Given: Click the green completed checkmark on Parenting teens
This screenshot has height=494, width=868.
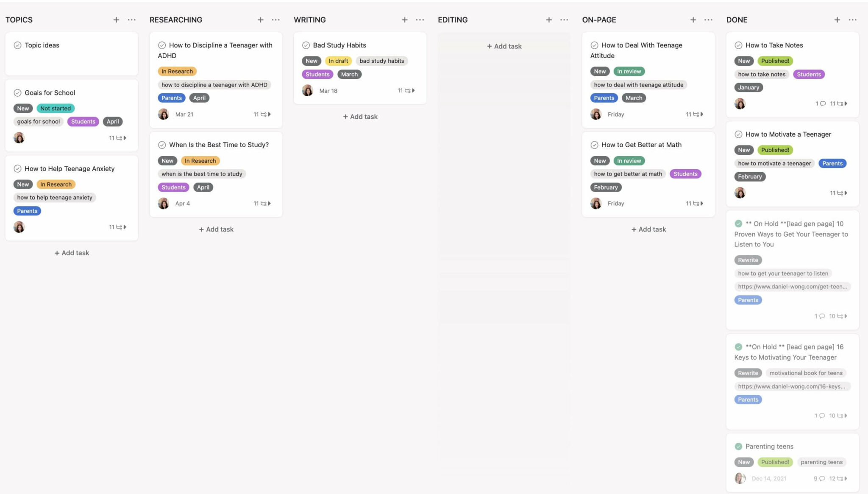Looking at the screenshot, I should (738, 446).
